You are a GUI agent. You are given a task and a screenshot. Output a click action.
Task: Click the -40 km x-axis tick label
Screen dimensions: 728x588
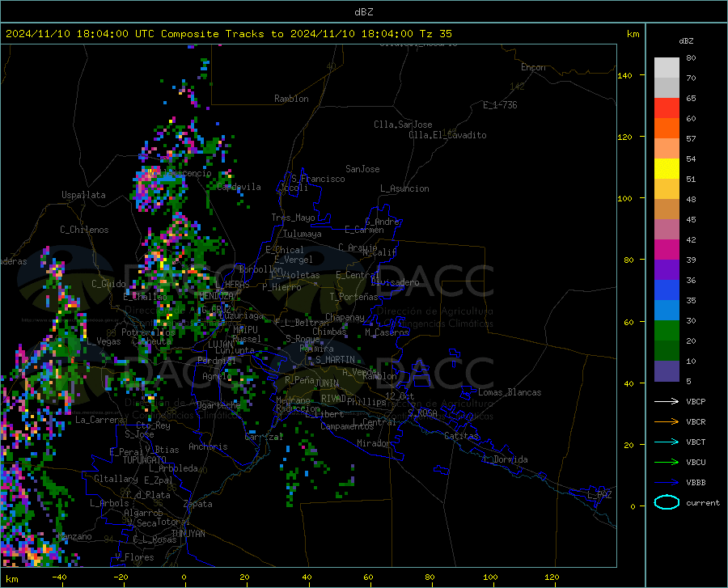(59, 577)
